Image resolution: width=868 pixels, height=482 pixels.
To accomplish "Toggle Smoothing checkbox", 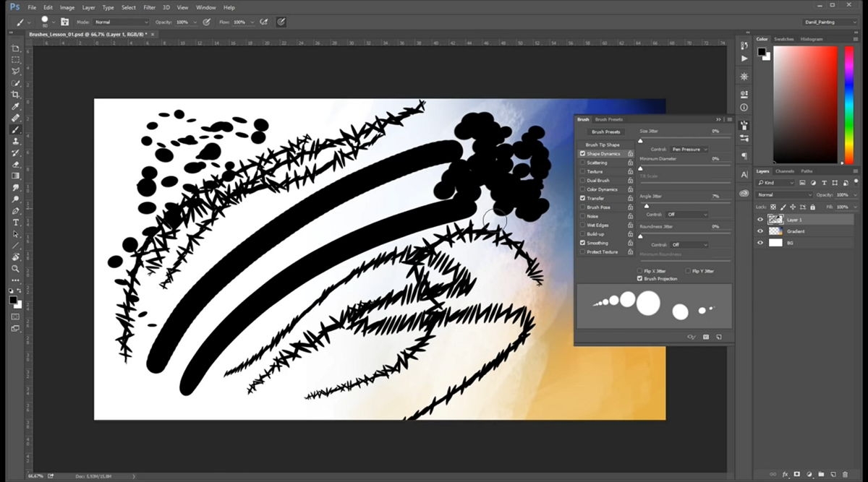I will 582,243.
